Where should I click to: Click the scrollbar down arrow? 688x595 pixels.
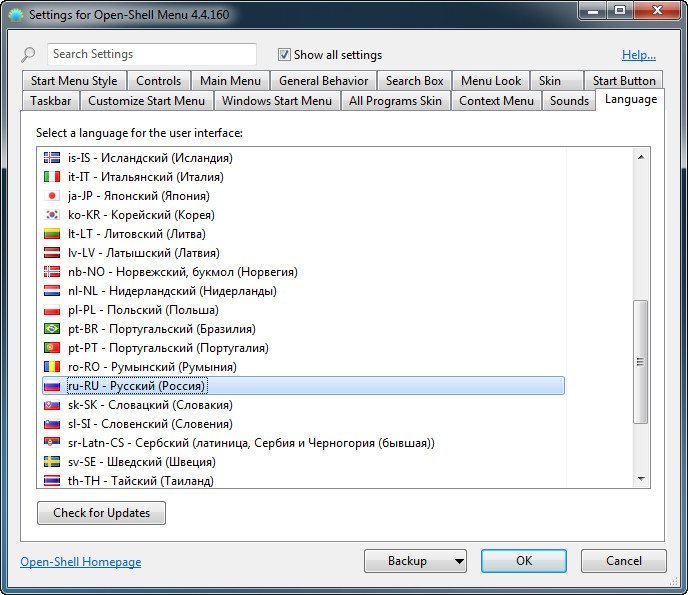(641, 478)
